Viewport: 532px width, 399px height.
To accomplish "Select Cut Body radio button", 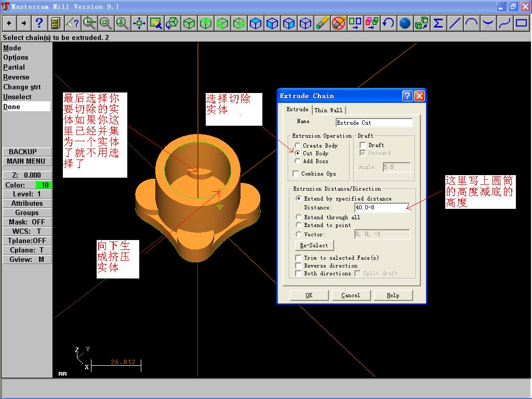I will [x=298, y=153].
